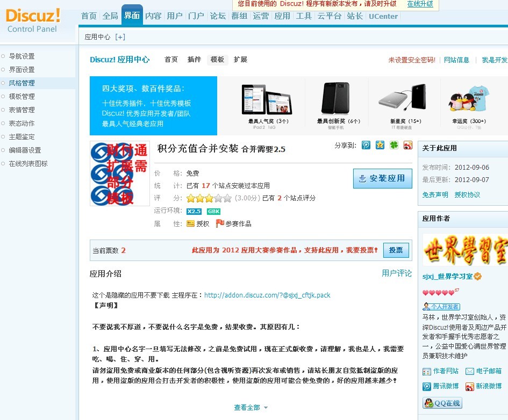This screenshot has height=420, width=508.
Task: Click the 参赛作品 red flag icon
Action: click(220, 223)
